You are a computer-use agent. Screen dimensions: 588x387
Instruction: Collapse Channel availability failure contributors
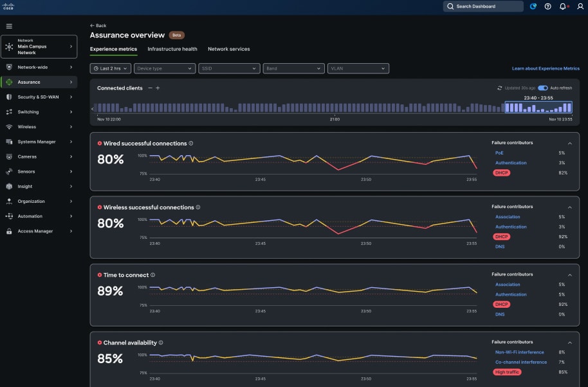[569, 343]
